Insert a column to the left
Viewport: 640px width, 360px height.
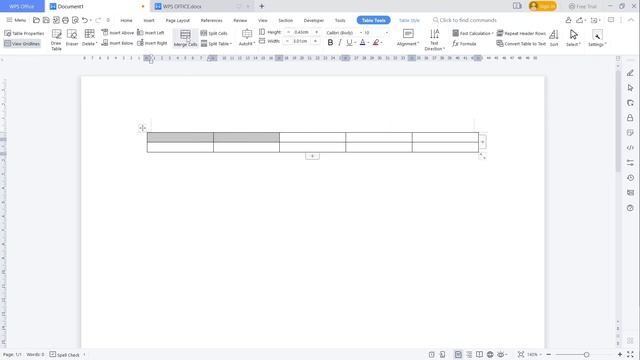pos(151,33)
